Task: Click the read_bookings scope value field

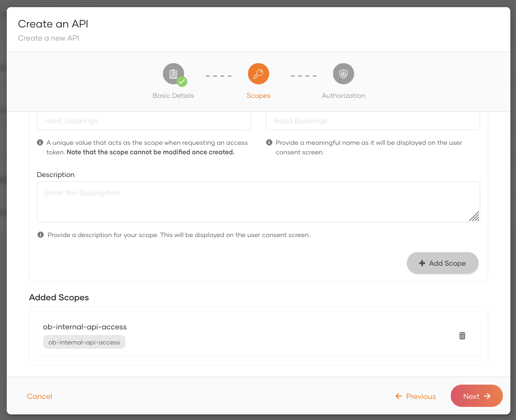Action: tap(144, 121)
